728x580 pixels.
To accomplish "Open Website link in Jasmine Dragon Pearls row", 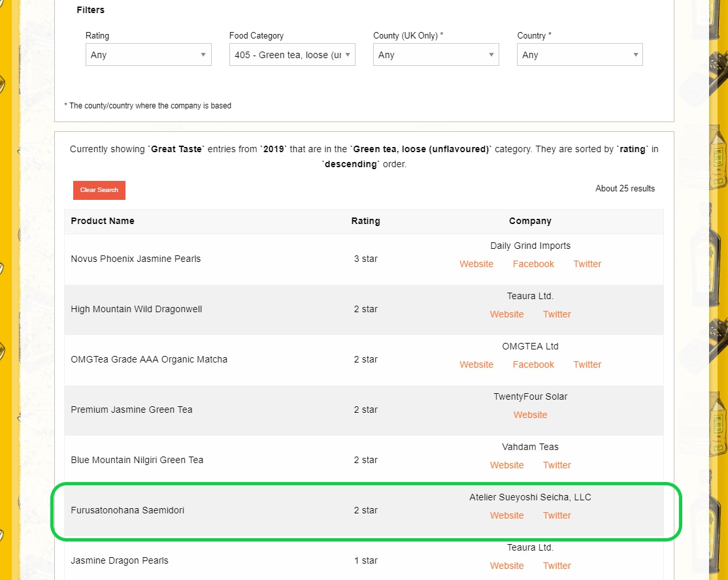I will coord(507,566).
